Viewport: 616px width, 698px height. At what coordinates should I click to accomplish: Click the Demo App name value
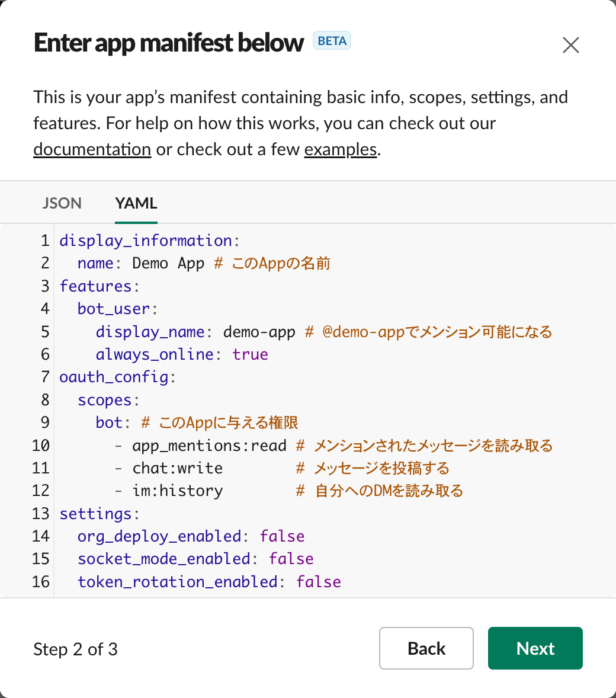point(168,263)
